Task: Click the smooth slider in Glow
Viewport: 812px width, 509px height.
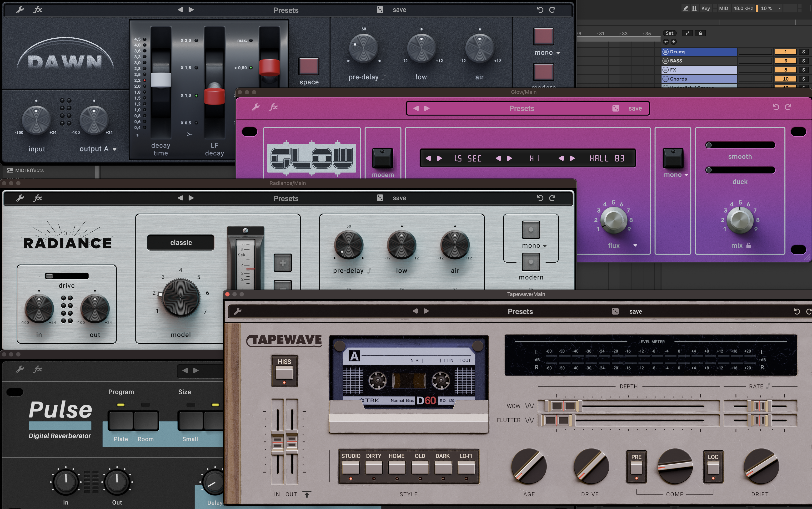Action: (740, 145)
